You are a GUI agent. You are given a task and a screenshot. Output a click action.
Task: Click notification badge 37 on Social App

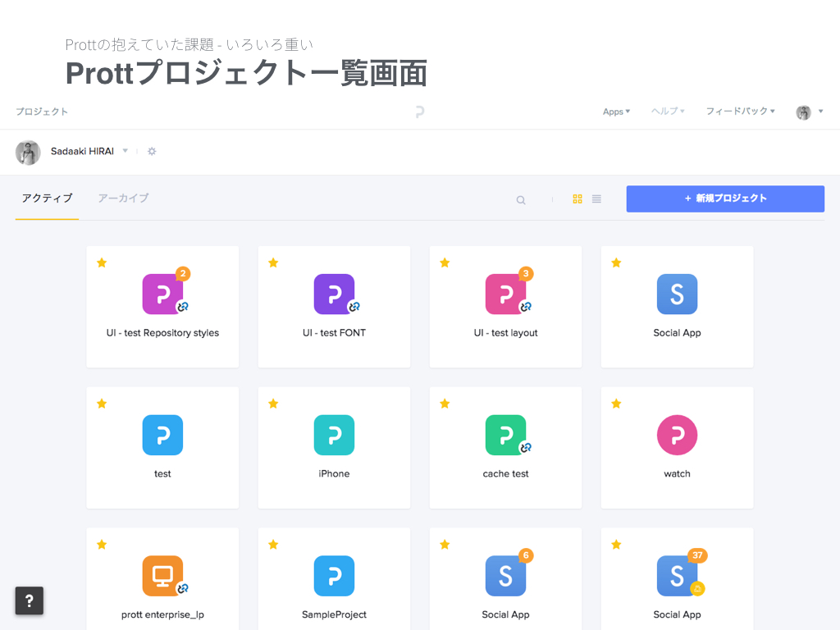pyautogui.click(x=697, y=555)
